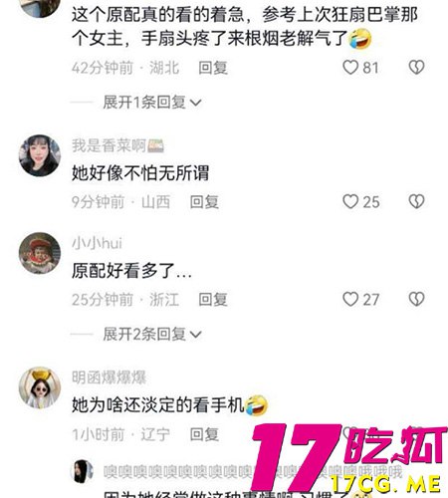Open username 小小hui

[x=97, y=243]
